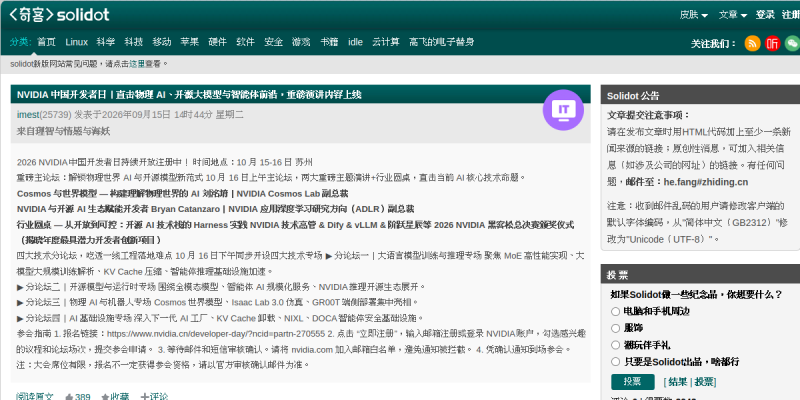Open author imest profile link

pos(28,115)
